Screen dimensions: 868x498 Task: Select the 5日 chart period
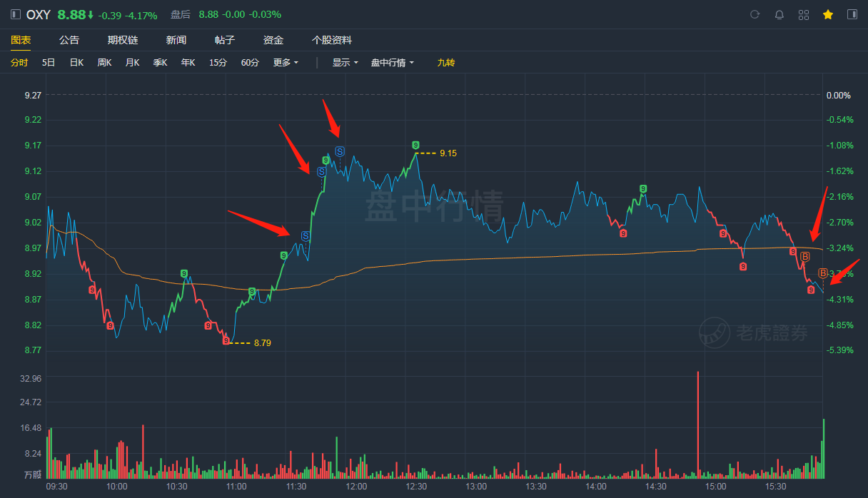point(49,62)
